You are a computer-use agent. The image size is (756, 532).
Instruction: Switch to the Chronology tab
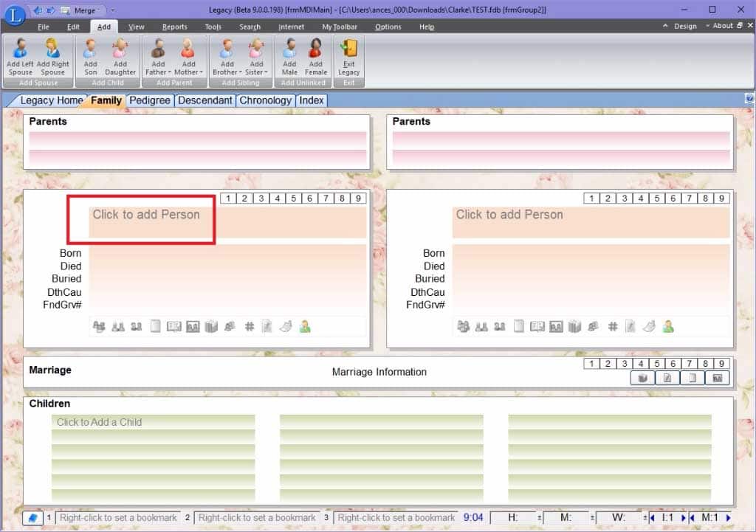(265, 100)
